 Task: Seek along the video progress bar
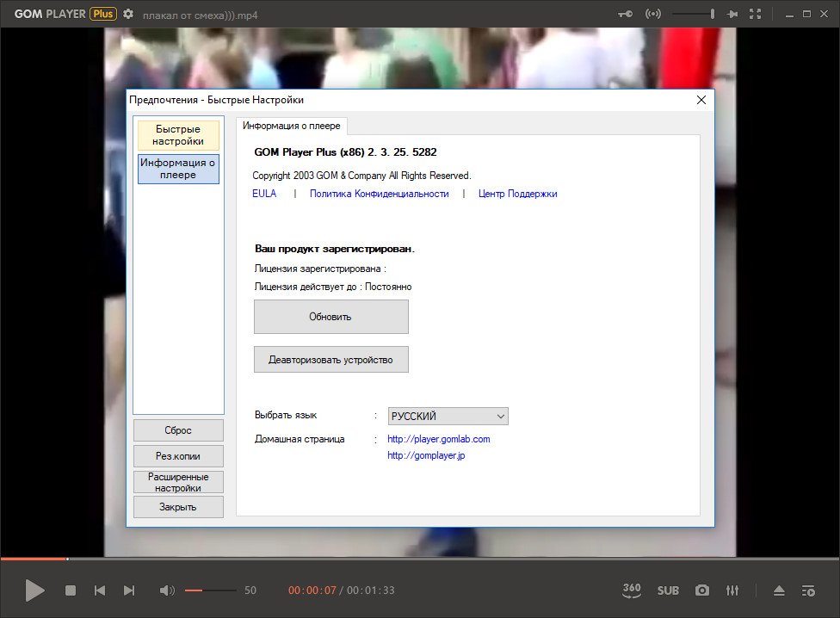coord(420,559)
